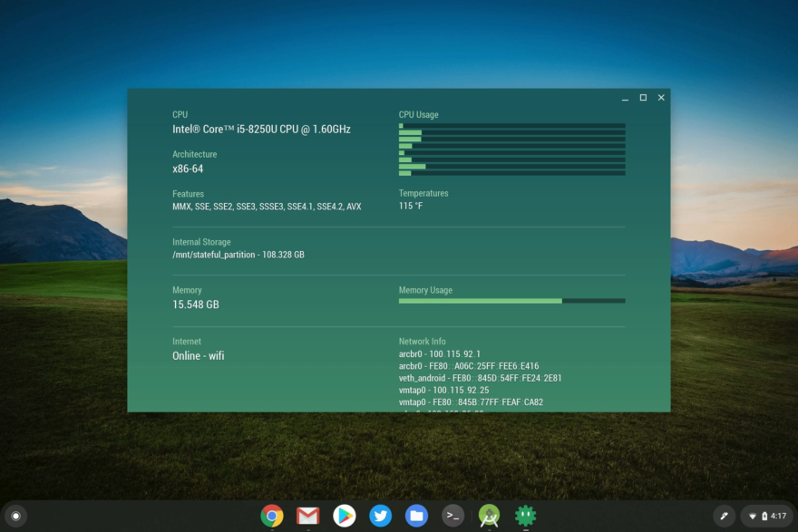The width and height of the screenshot is (798, 532).
Task: Click the Wi-Fi icon in the tray
Action: (752, 517)
